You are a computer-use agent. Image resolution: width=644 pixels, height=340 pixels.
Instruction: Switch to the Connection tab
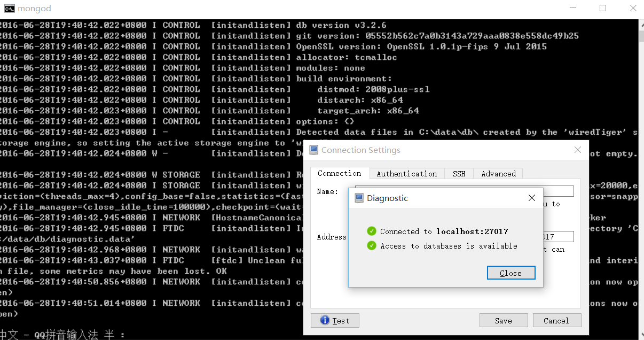tap(340, 173)
